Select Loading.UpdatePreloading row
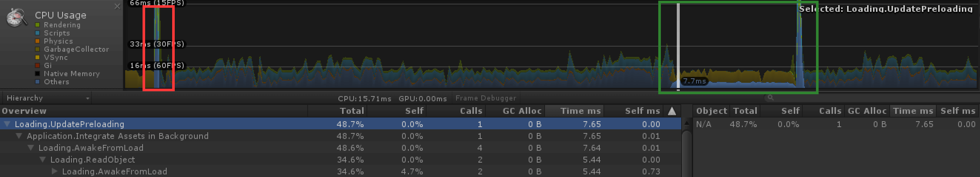 click(x=341, y=124)
